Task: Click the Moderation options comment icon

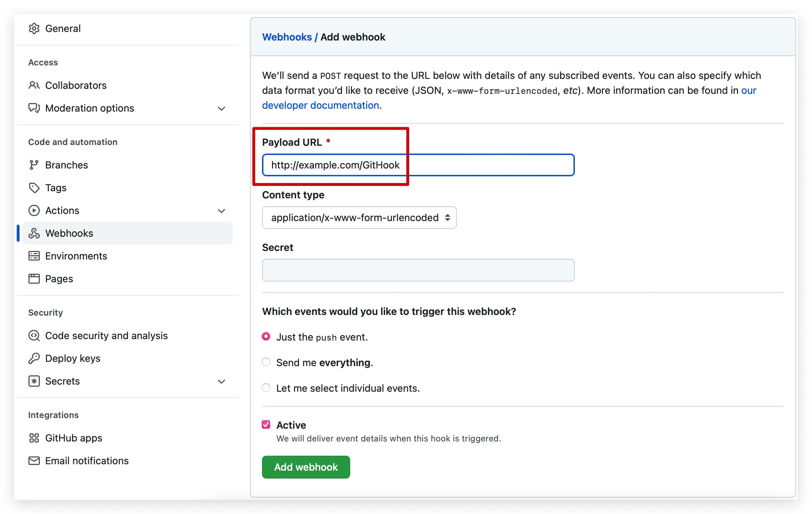Action: pyautogui.click(x=34, y=108)
